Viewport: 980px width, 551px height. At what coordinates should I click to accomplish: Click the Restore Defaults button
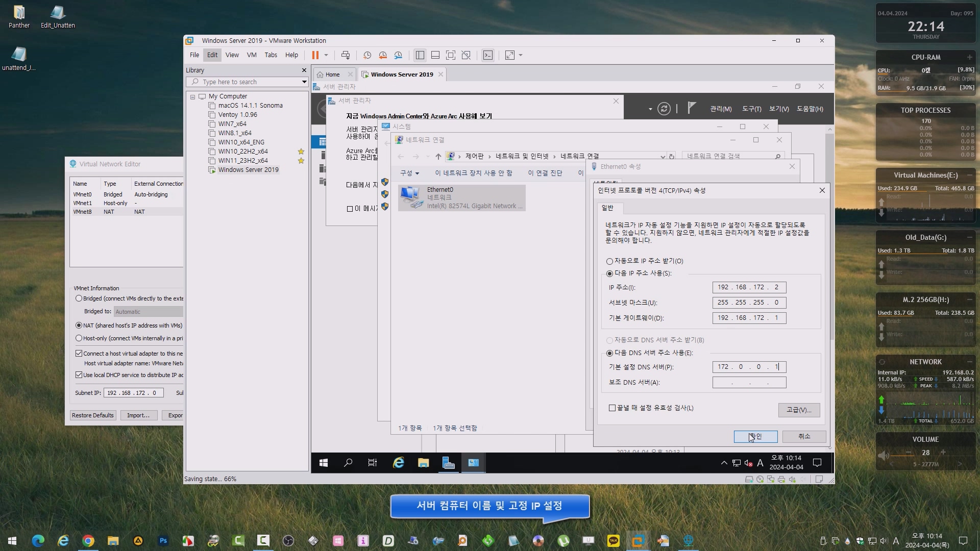[x=93, y=415]
